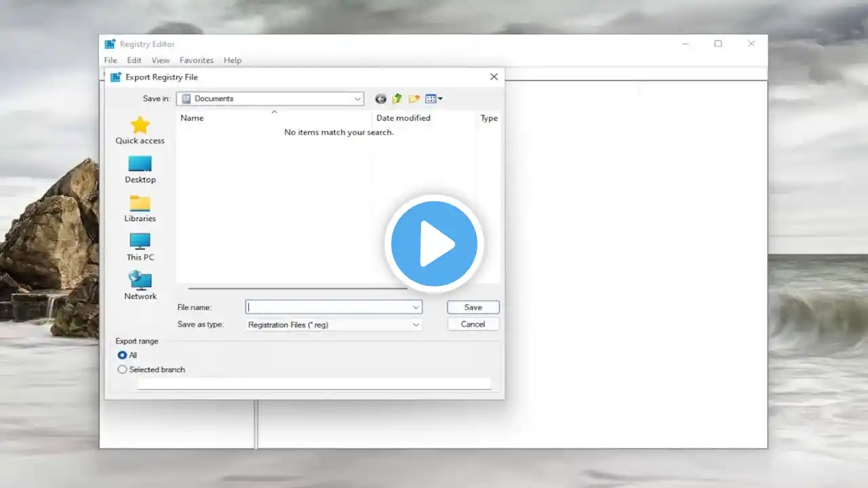Click the video play button overlay
This screenshot has height=488, width=868.
434,243
